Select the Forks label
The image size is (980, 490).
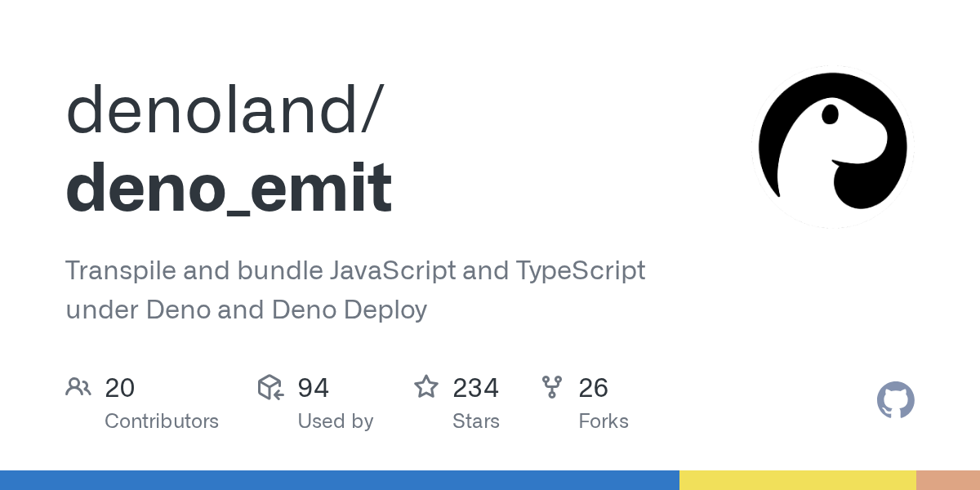pos(603,421)
